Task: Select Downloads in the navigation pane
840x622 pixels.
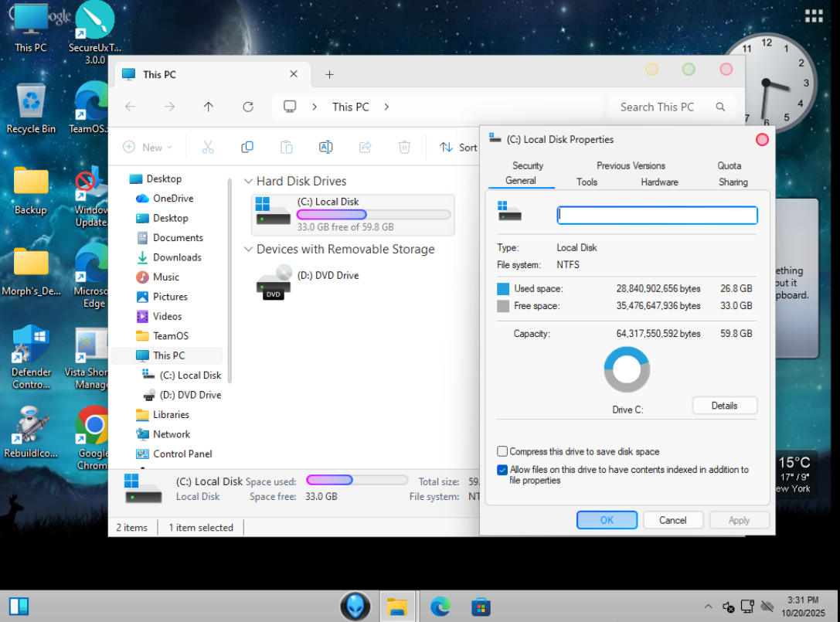Action: [177, 257]
